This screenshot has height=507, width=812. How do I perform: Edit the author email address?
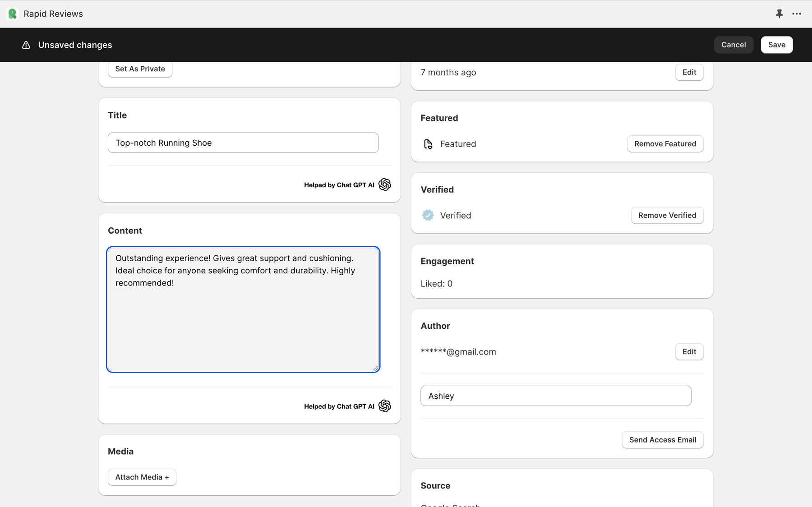[689, 352]
